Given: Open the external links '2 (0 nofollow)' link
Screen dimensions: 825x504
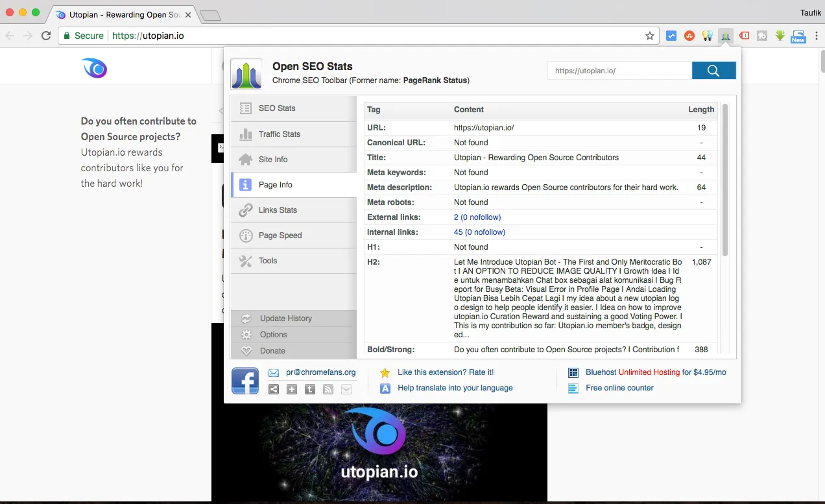Looking at the screenshot, I should pyautogui.click(x=477, y=217).
